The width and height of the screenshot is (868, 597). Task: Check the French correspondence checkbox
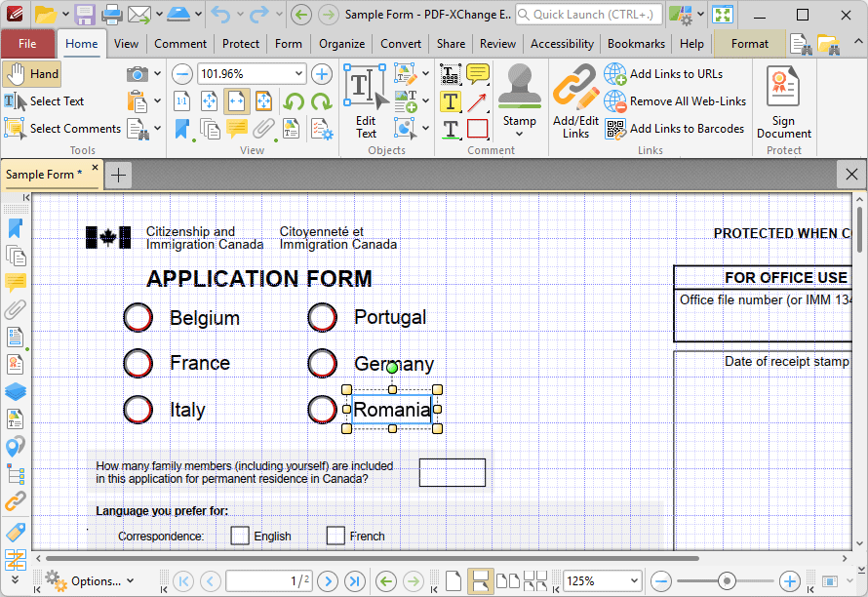(335, 536)
